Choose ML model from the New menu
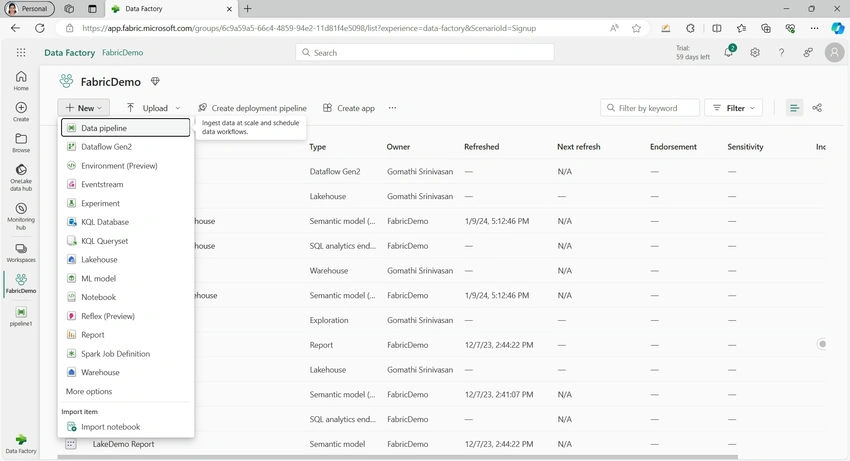The height and width of the screenshot is (461, 850). pos(126,278)
